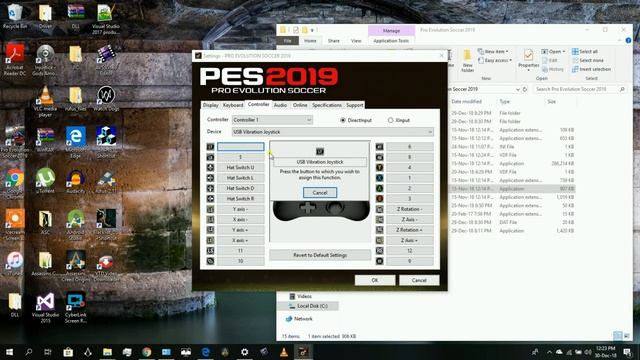Click the Chrome icon in the taskbar
The image size is (640, 360).
click(x=147, y=352)
